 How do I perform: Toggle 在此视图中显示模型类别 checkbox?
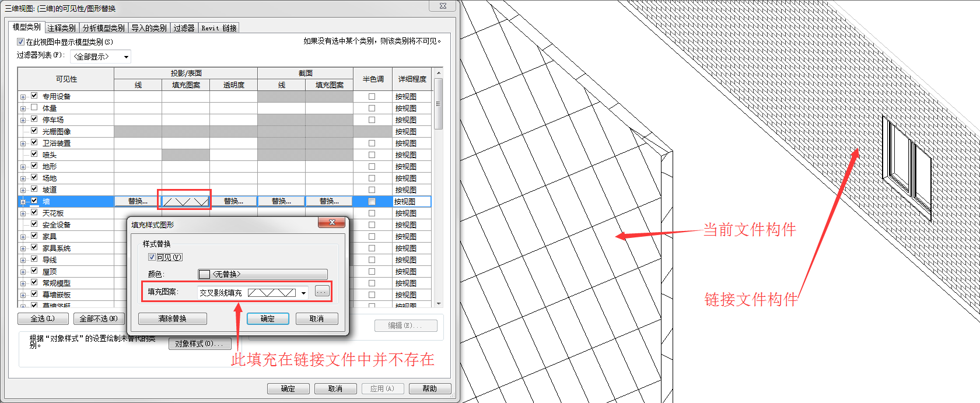[x=21, y=42]
